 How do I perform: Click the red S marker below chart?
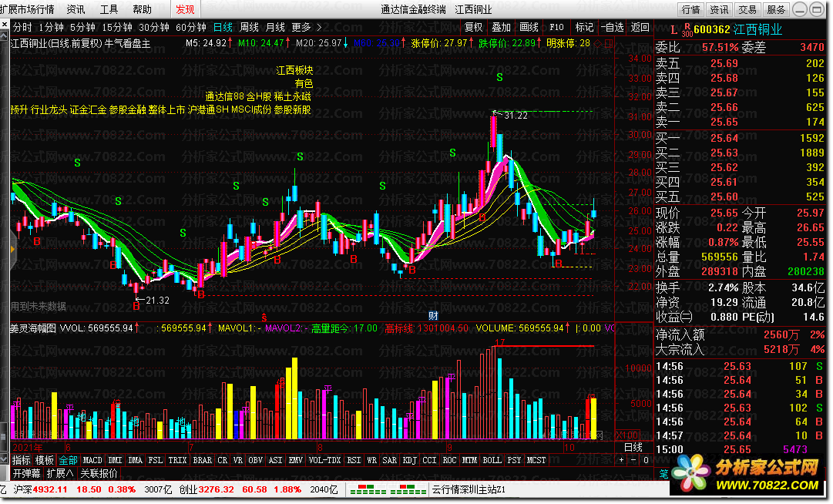(264, 318)
